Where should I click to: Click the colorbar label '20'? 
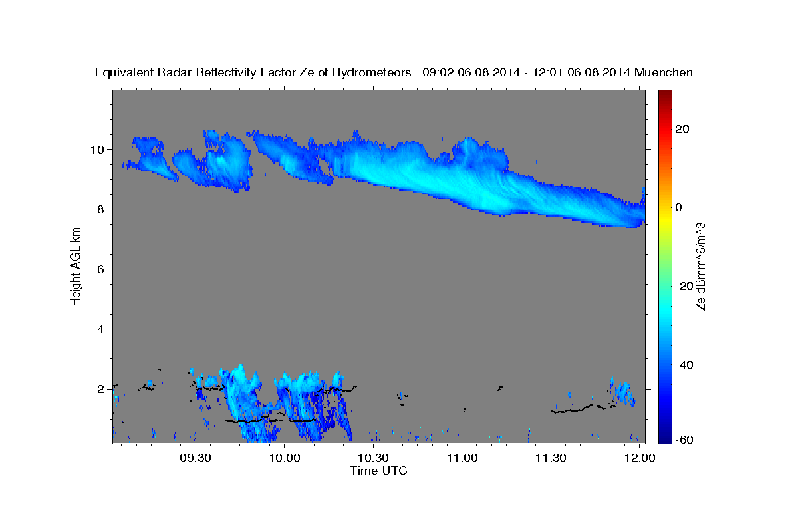(682, 129)
